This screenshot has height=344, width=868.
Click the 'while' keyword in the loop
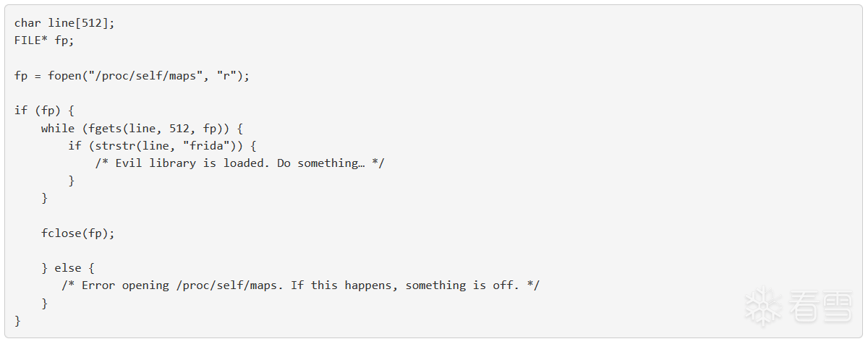tap(58, 129)
